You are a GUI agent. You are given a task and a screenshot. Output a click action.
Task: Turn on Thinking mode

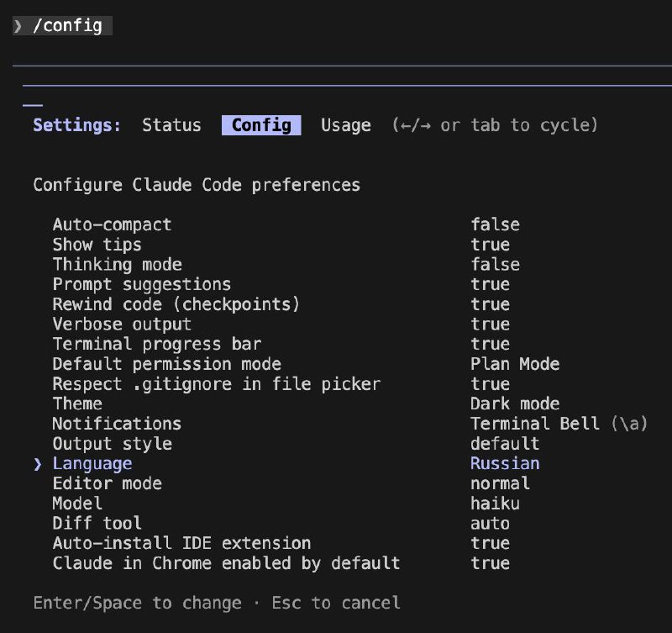click(116, 264)
